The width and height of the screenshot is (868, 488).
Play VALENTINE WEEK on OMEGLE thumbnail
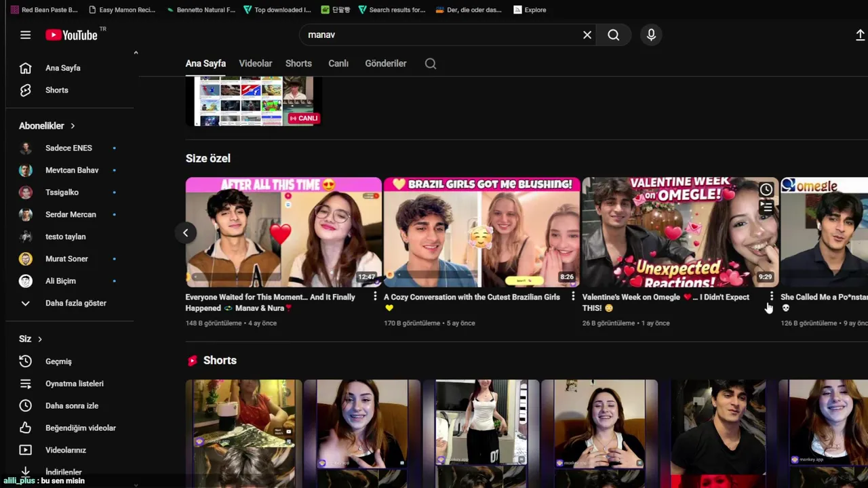pyautogui.click(x=680, y=232)
